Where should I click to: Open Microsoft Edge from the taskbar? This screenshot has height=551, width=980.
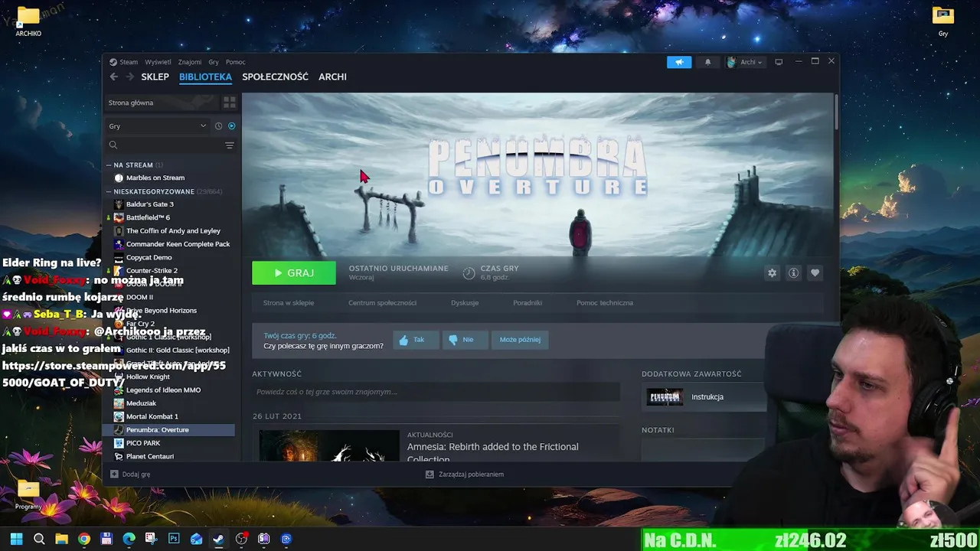click(x=129, y=539)
